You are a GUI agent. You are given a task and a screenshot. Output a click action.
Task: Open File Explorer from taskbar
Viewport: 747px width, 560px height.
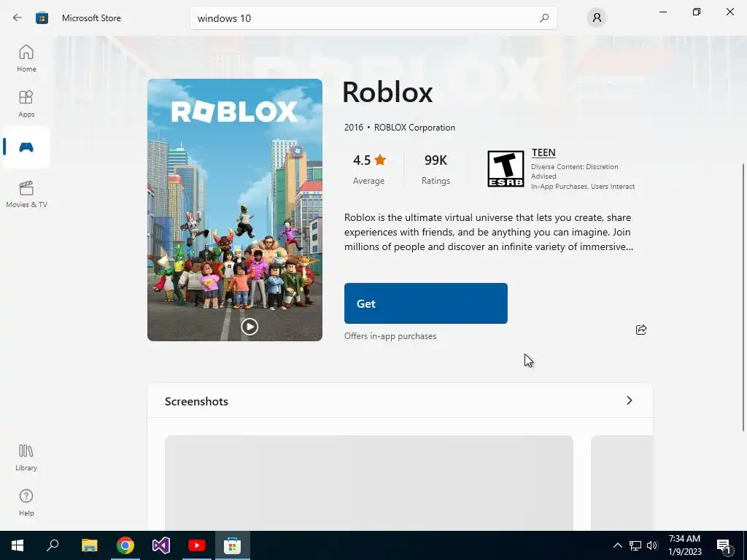pos(90,545)
